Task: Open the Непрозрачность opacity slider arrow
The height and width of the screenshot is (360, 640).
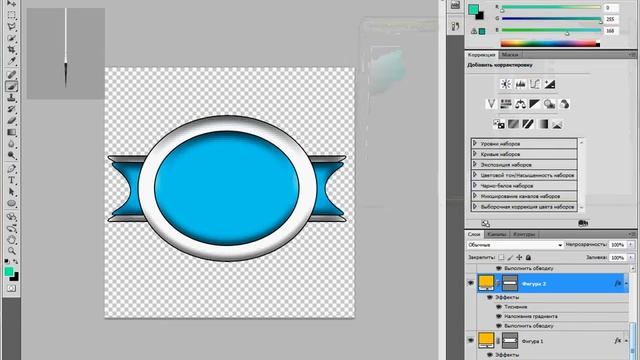Action: (x=631, y=244)
